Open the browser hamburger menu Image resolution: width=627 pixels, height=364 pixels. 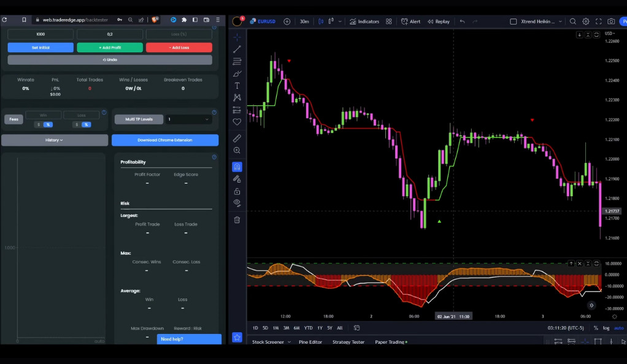coord(218,20)
